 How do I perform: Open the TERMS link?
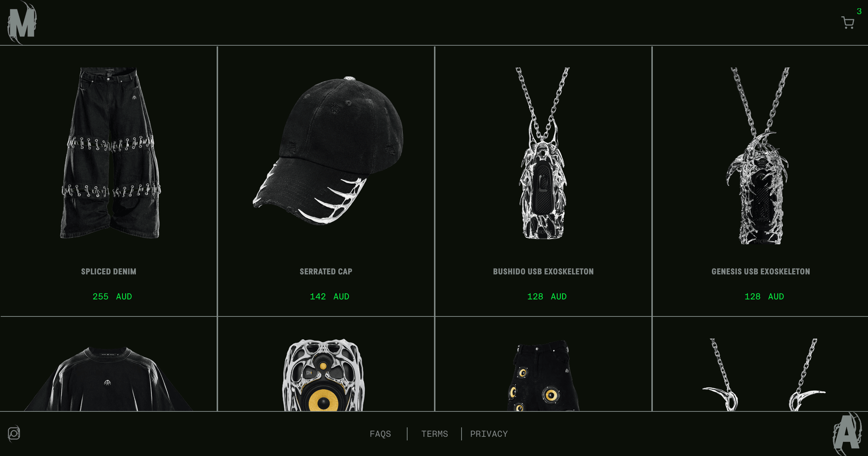(434, 434)
